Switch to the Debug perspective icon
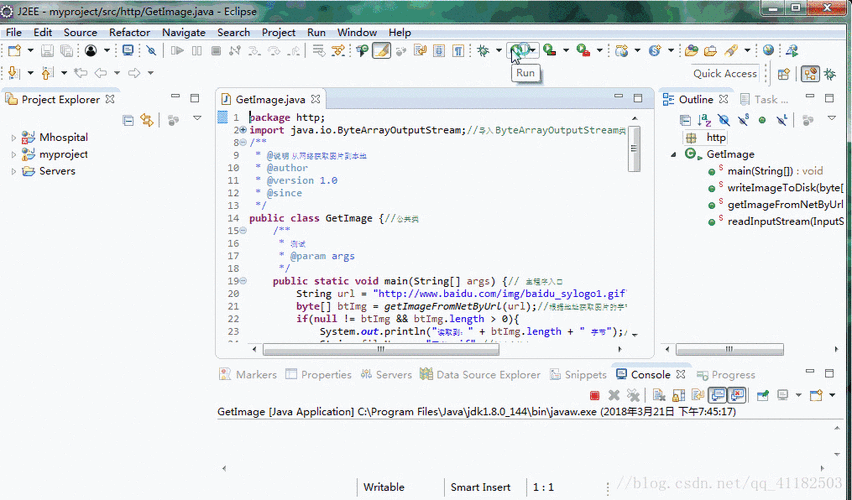Screen dimensions: 852x500 pyautogui.click(x=830, y=74)
